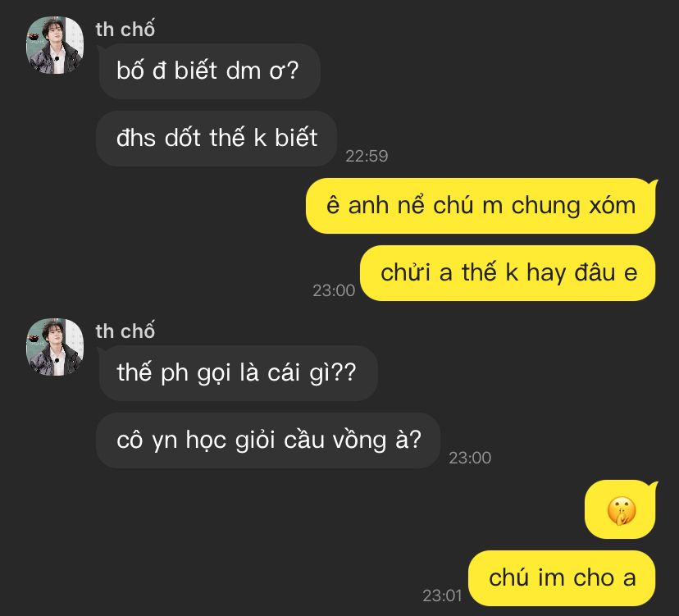
Task: Tap the message 'bố đ biết dm ơ?'
Action: tap(209, 71)
